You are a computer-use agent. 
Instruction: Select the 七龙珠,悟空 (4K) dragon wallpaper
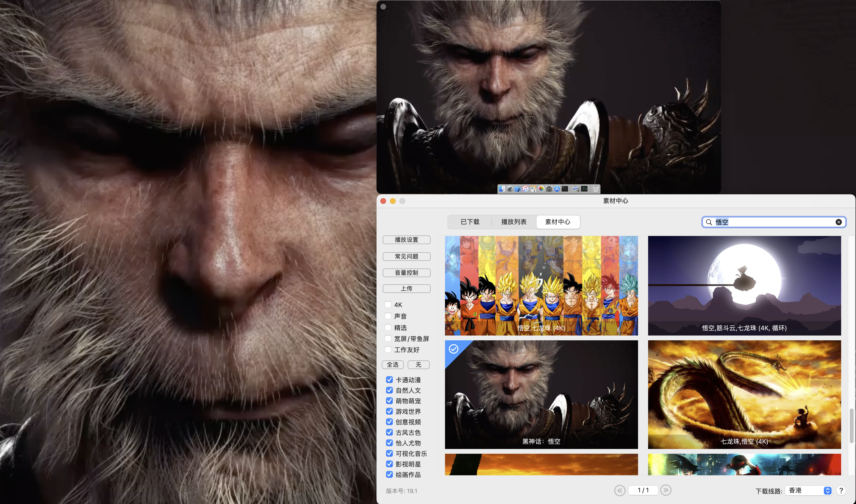pyautogui.click(x=744, y=394)
